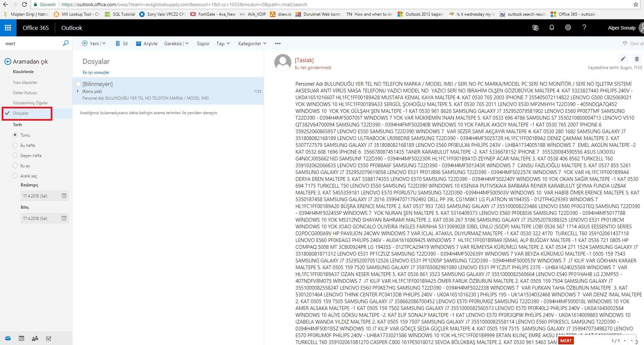This screenshot has height=345, width=644.
Task: Click the red MERT search highlight label
Action: tap(566, 341)
